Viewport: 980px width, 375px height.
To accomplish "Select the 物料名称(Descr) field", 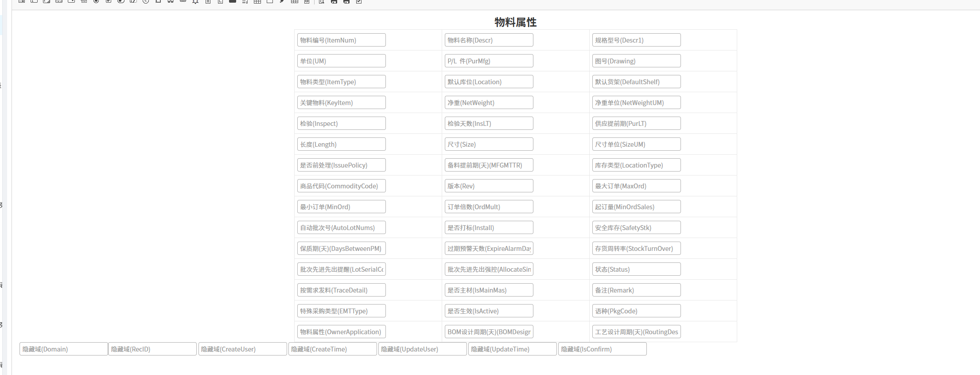I will pyautogui.click(x=489, y=40).
